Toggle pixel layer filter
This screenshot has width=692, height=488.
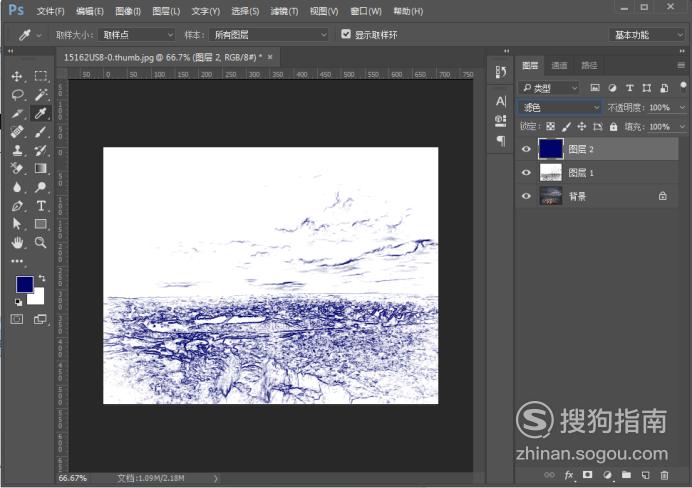click(x=595, y=88)
